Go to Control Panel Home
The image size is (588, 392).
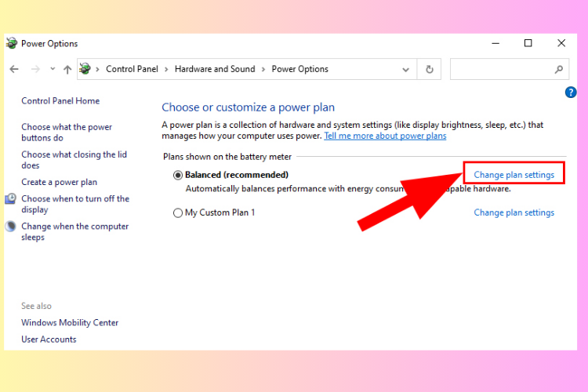point(60,101)
